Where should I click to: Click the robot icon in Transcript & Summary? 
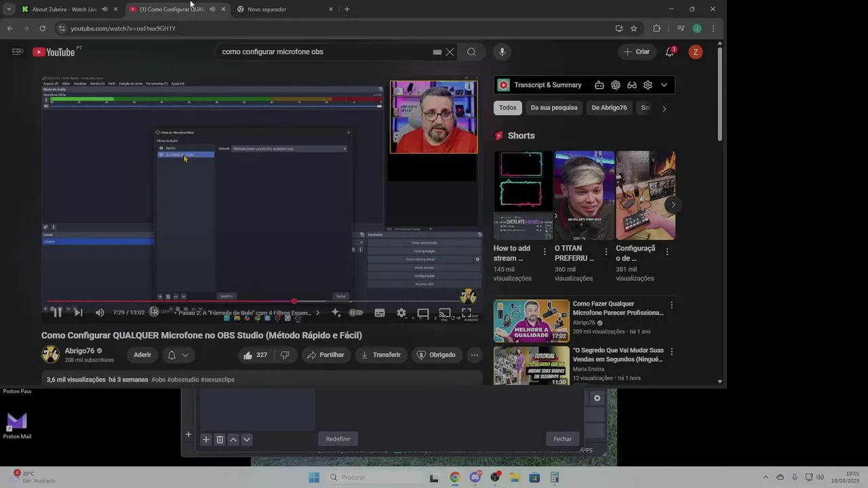pyautogui.click(x=599, y=85)
